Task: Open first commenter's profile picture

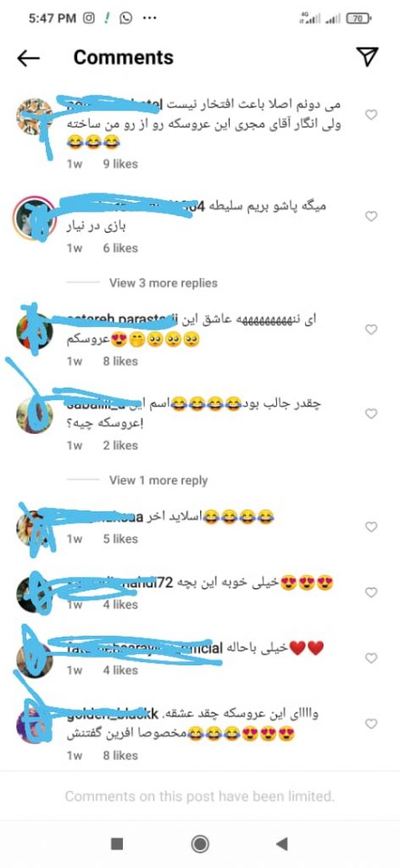Action: pyautogui.click(x=34, y=117)
